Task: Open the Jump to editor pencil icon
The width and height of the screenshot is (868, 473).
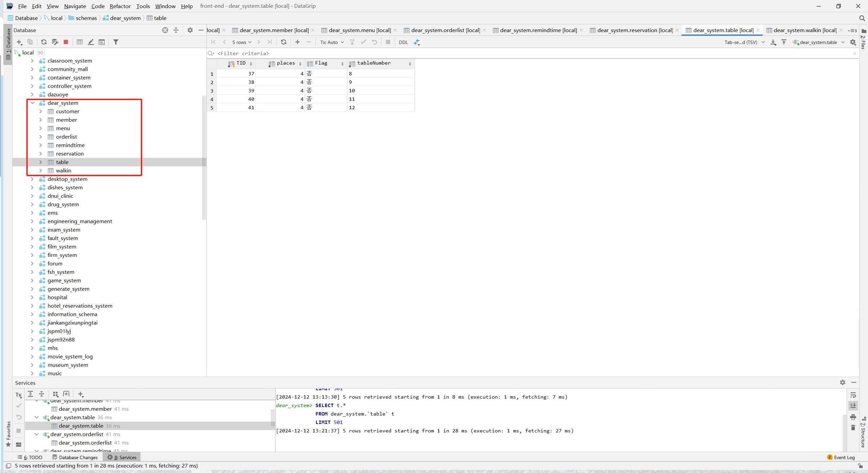Action: 91,42
